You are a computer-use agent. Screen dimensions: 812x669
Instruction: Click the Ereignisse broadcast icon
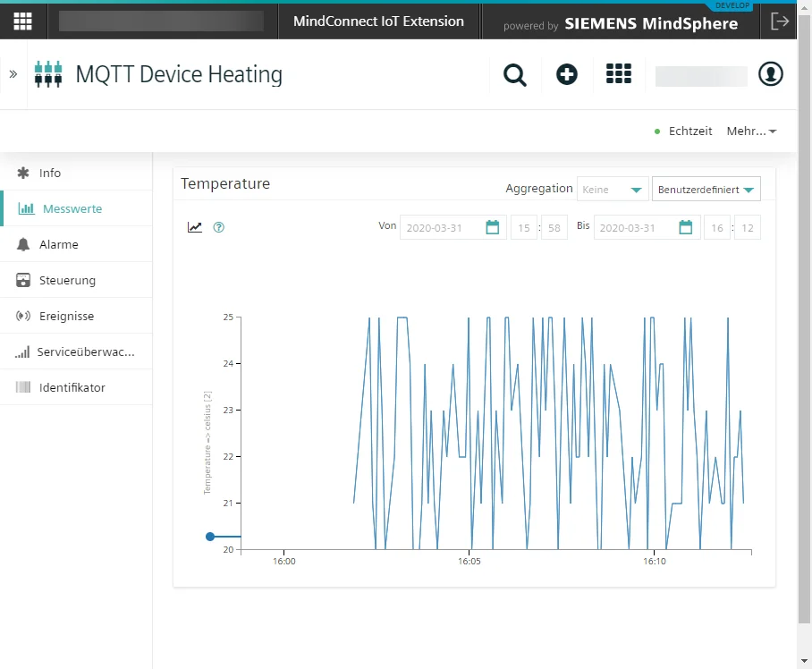[23, 316]
